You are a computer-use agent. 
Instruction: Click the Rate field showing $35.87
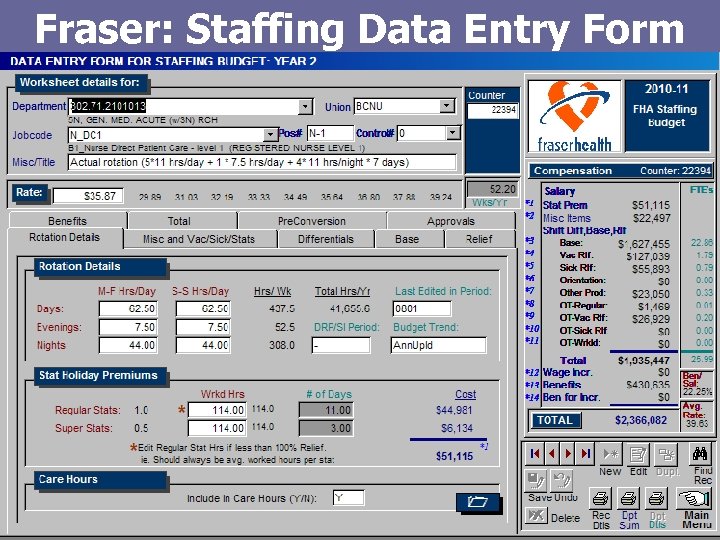pyautogui.click(x=88, y=196)
